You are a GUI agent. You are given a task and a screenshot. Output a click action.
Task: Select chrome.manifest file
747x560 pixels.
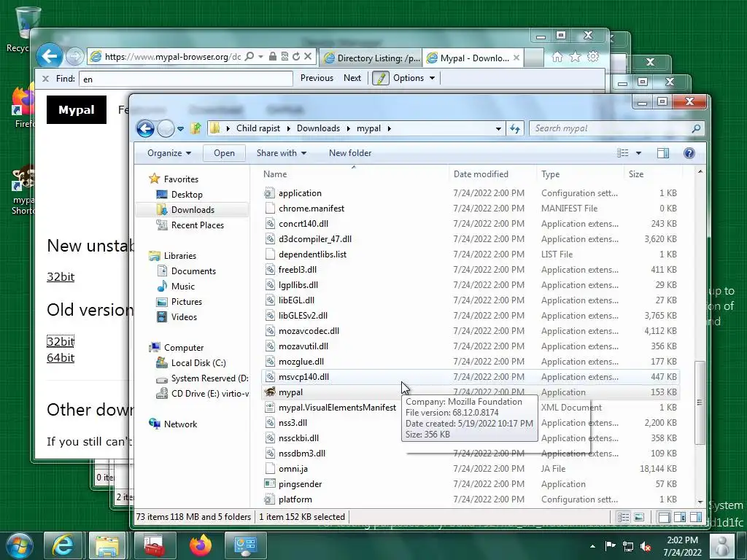[311, 208]
